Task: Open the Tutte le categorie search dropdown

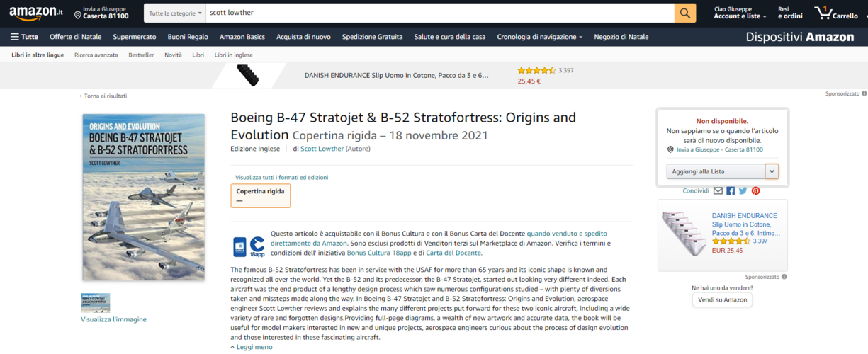Action: (175, 13)
